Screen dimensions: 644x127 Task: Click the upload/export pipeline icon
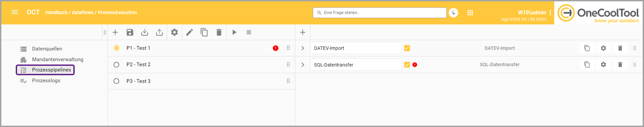click(159, 32)
